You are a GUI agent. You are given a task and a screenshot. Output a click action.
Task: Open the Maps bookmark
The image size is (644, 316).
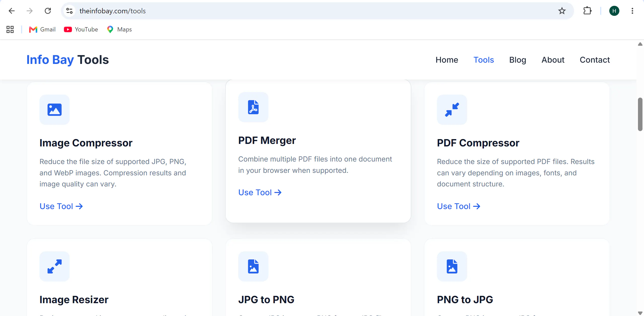pyautogui.click(x=119, y=29)
